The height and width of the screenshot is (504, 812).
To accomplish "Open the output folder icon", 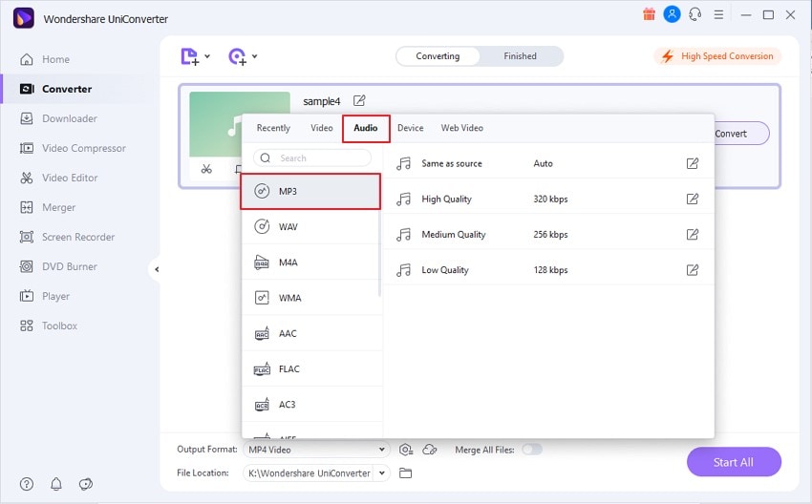I will pyautogui.click(x=405, y=472).
